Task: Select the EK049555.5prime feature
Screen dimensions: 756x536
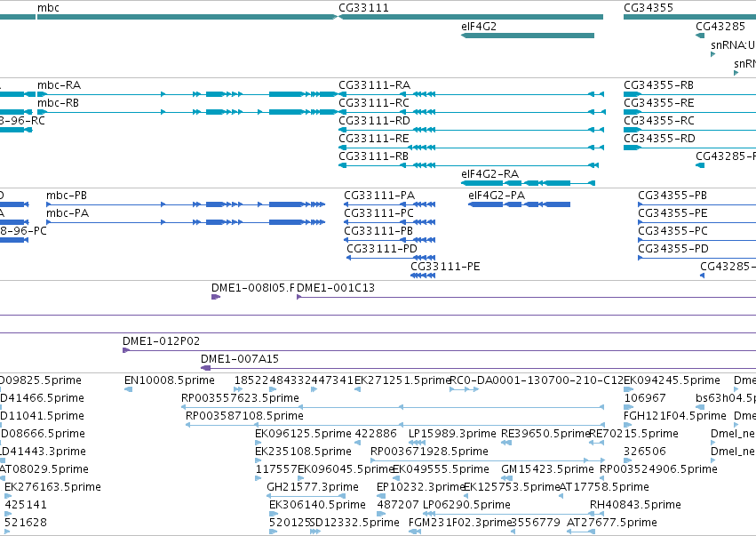Action: pyautogui.click(x=396, y=478)
